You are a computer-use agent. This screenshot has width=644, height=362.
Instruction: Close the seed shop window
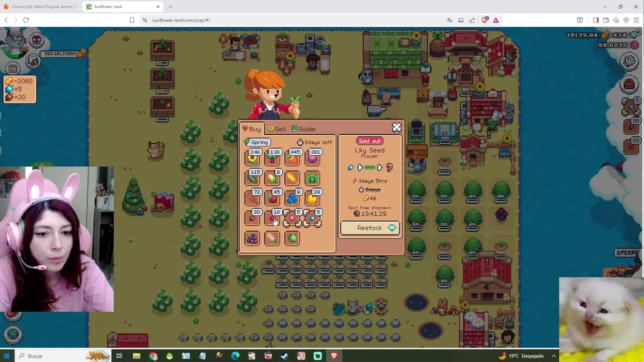[396, 128]
